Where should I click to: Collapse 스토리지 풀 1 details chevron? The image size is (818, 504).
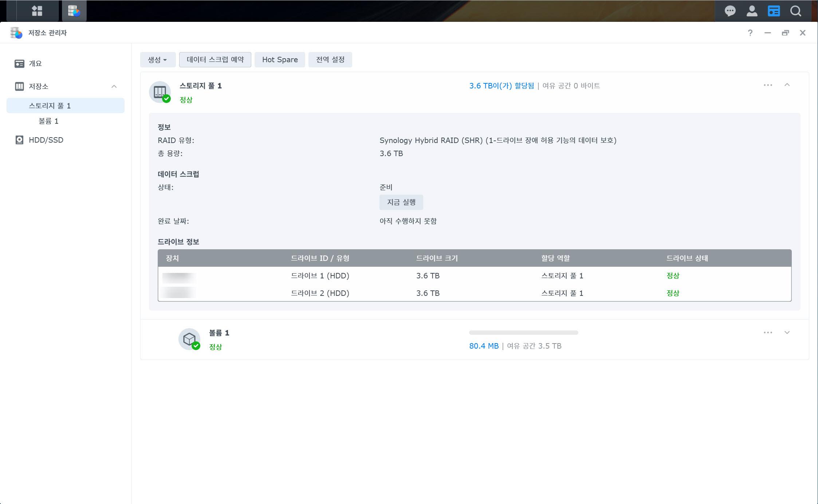787,85
